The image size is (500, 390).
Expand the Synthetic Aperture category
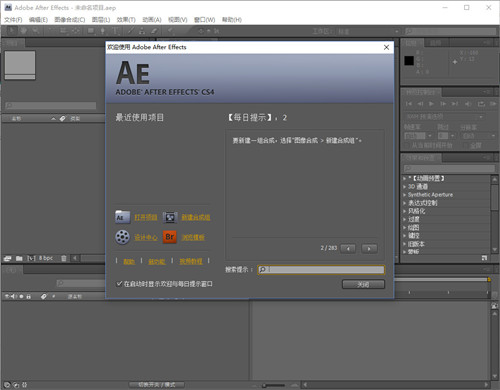click(405, 195)
